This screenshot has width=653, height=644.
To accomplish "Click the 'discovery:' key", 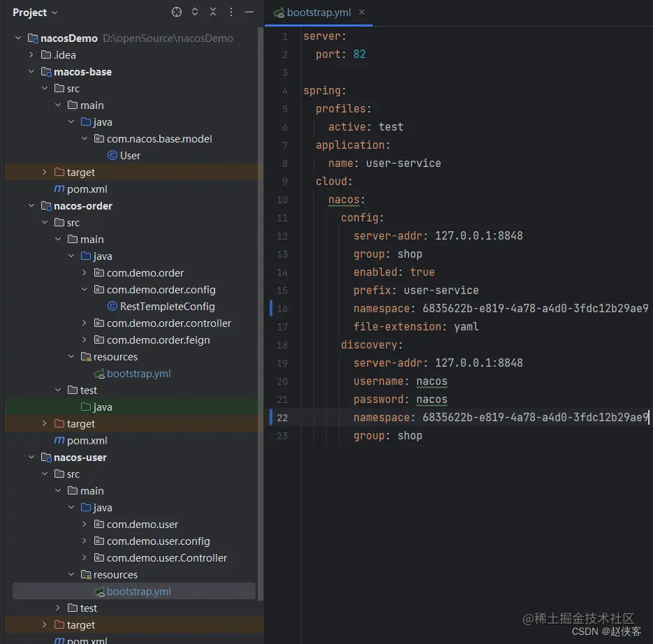I will point(372,345).
